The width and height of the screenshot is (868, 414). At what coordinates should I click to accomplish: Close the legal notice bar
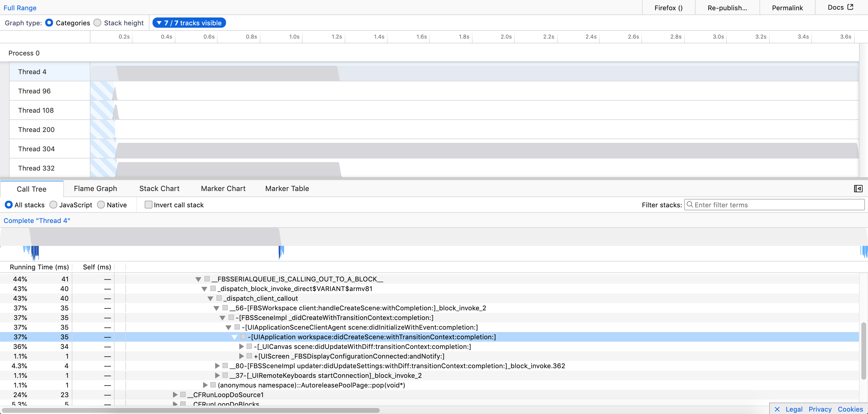777,409
